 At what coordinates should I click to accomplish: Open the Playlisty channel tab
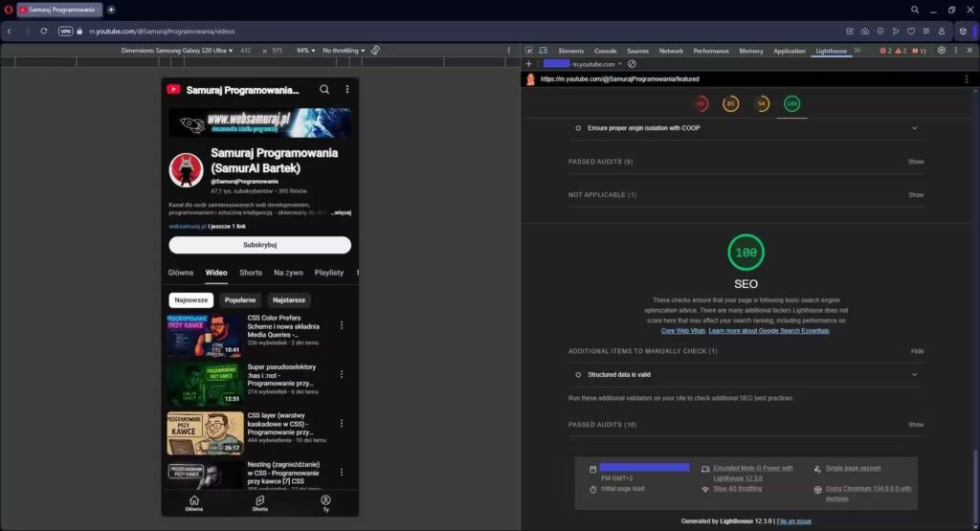pyautogui.click(x=329, y=273)
